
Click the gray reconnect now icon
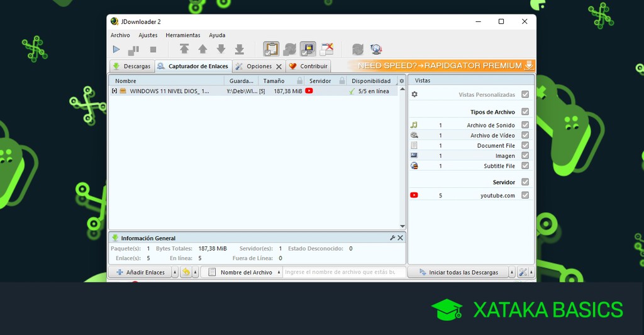(358, 50)
